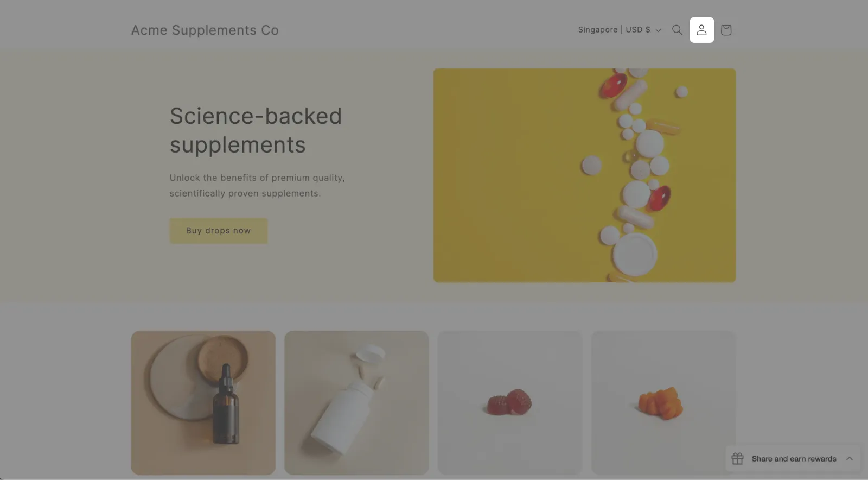Screen dimensions: 868x480
Task: Click the Unlock the benefits description text
Action: [257, 186]
